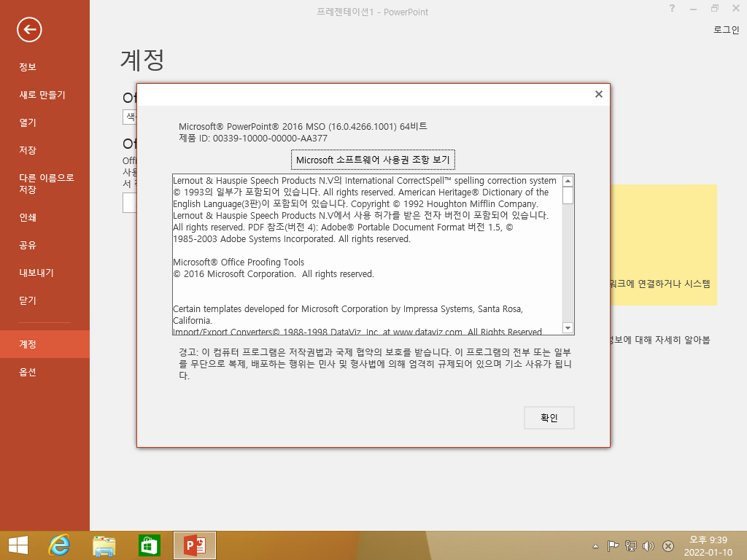Click the 계정 page heading
Image resolution: width=747 pixels, height=560 pixels.
[x=142, y=60]
